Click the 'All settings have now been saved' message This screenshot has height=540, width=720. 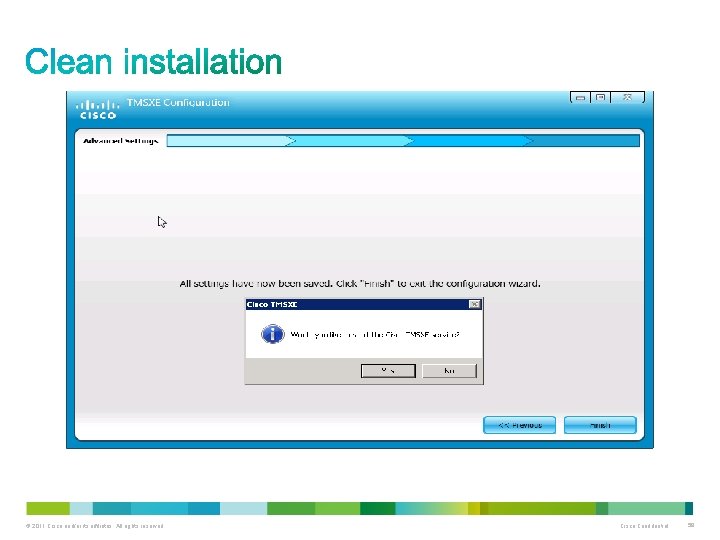[360, 283]
